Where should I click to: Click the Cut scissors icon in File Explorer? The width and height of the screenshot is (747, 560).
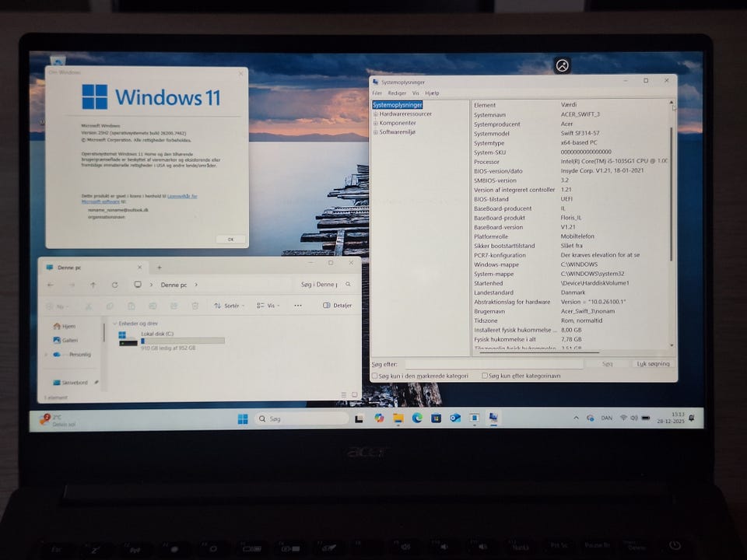(89, 306)
